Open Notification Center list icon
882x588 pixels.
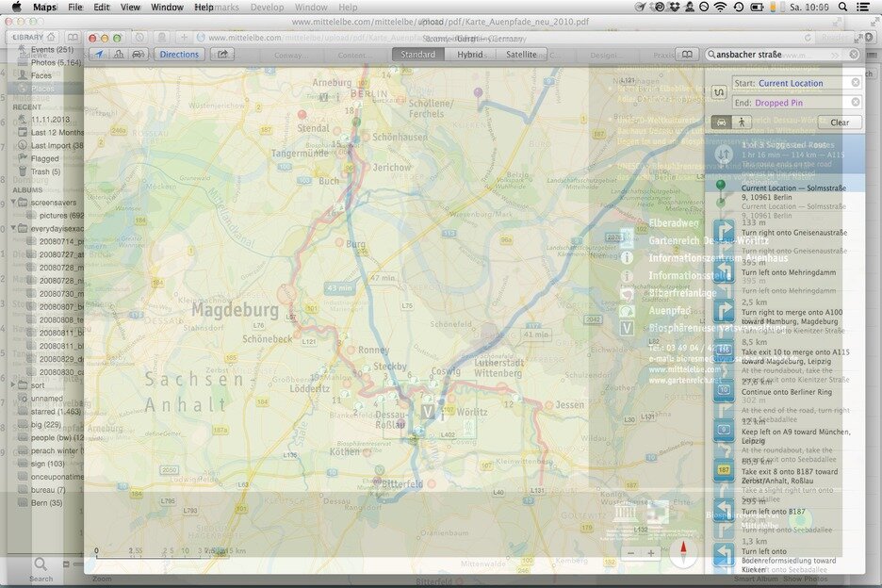tap(863, 8)
